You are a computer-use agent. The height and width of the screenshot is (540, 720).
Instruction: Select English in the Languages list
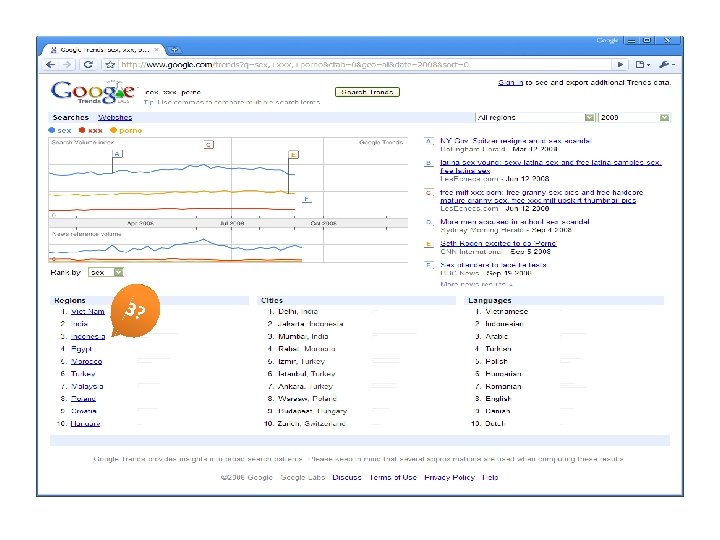coord(498,399)
